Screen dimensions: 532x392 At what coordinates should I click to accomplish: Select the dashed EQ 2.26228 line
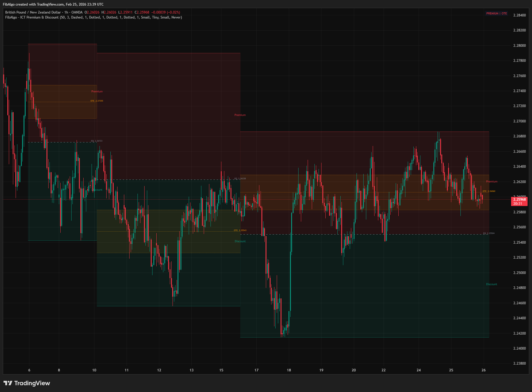239,178
